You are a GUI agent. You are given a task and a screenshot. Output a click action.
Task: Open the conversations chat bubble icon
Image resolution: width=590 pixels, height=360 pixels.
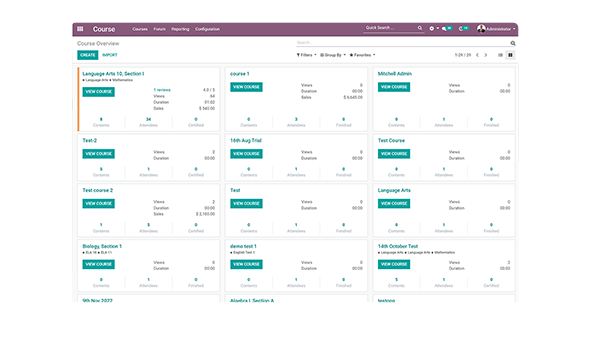(447, 29)
